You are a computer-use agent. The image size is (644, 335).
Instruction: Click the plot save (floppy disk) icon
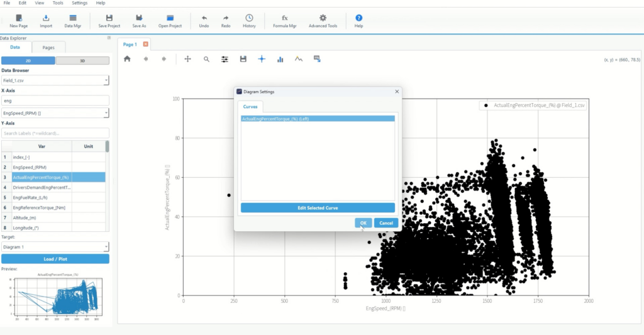[x=243, y=59]
